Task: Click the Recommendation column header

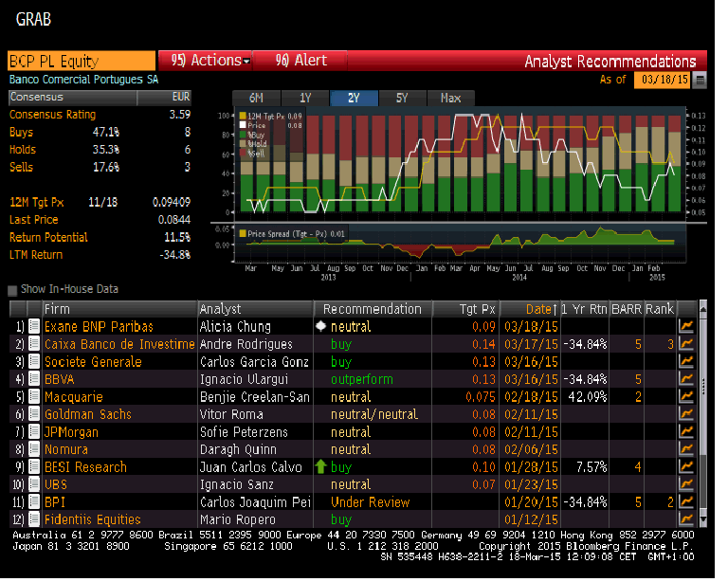Action: (x=373, y=309)
